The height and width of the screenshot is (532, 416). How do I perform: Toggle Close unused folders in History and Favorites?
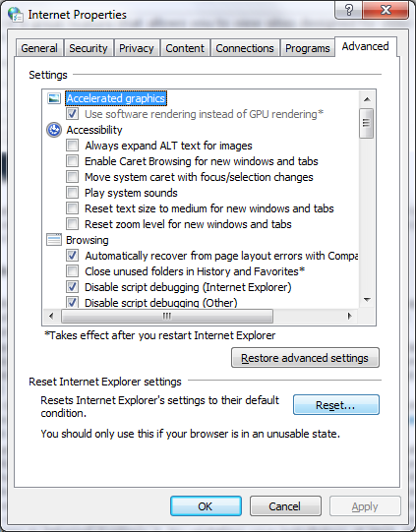coord(72,271)
